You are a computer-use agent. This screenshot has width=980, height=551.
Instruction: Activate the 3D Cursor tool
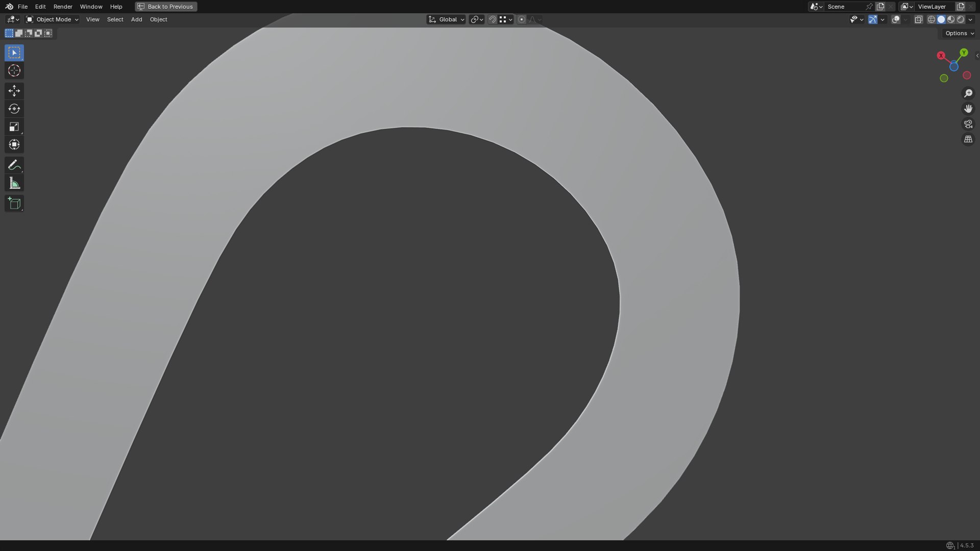14,70
